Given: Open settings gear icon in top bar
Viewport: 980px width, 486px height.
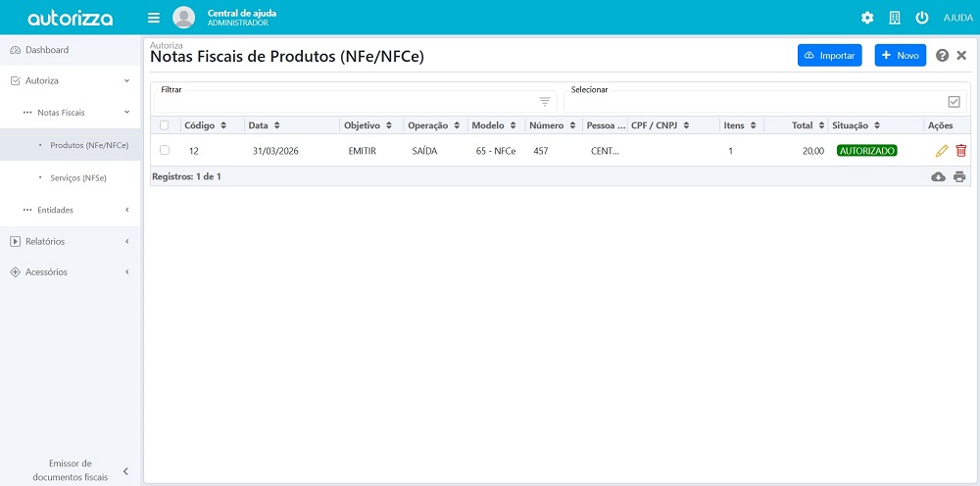Looking at the screenshot, I should pos(866,18).
